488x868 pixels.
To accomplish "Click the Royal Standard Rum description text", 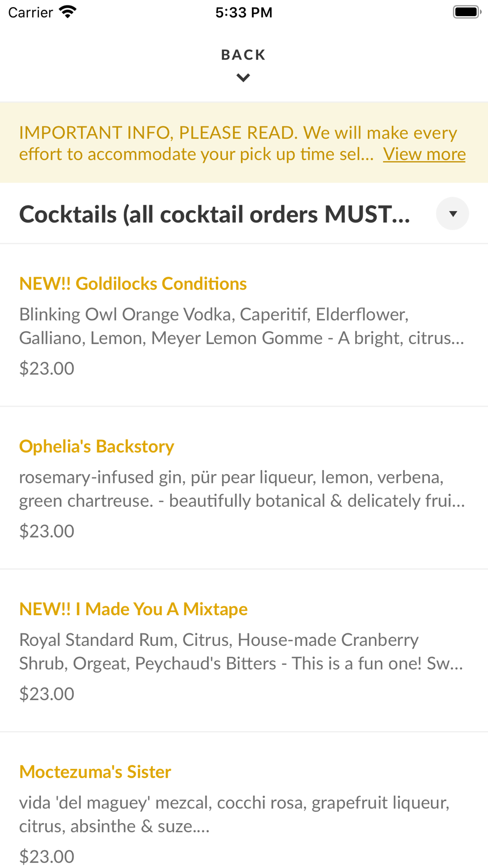I will [241, 652].
